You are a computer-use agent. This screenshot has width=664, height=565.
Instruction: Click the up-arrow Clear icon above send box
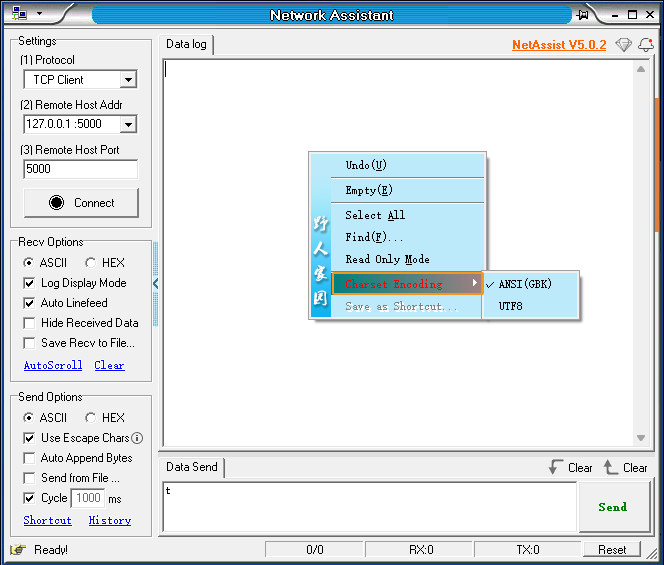click(610, 467)
